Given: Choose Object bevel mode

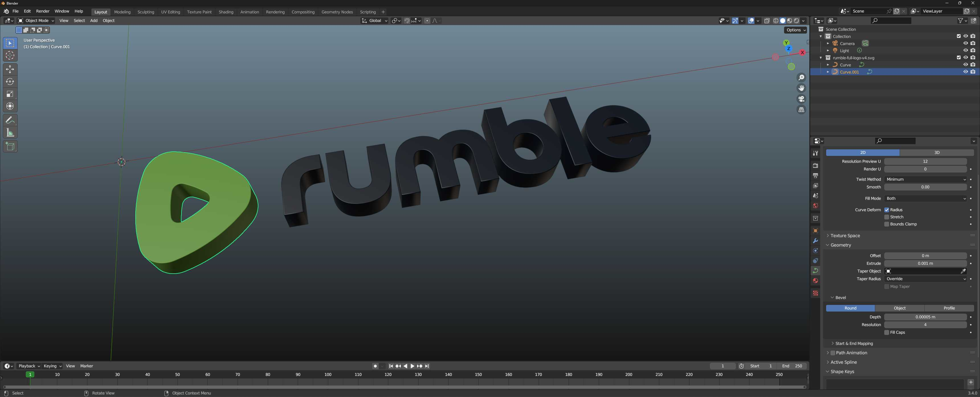Looking at the screenshot, I should (x=899, y=308).
